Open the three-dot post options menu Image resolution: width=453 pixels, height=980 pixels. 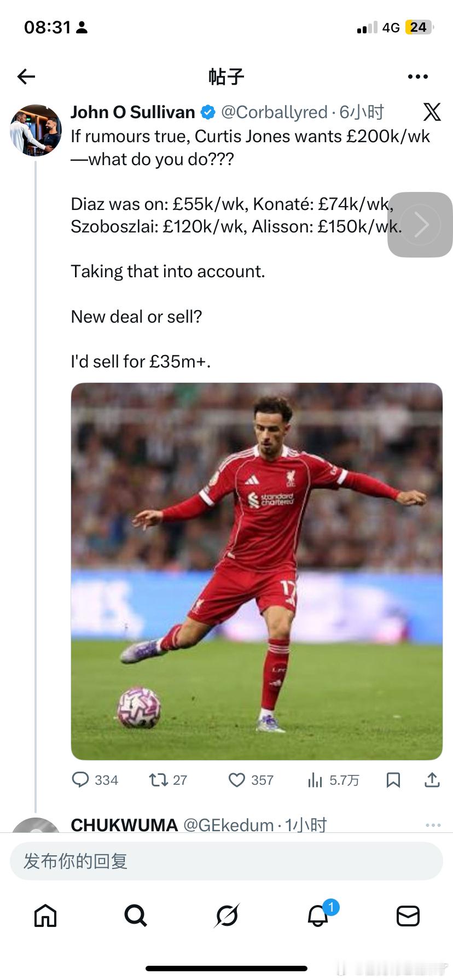[418, 77]
